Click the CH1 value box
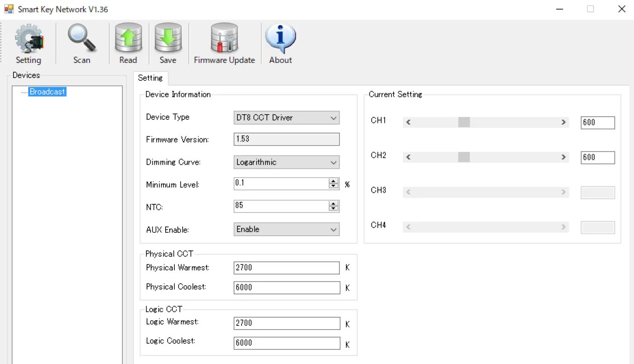The width and height of the screenshot is (634, 364). pos(598,122)
